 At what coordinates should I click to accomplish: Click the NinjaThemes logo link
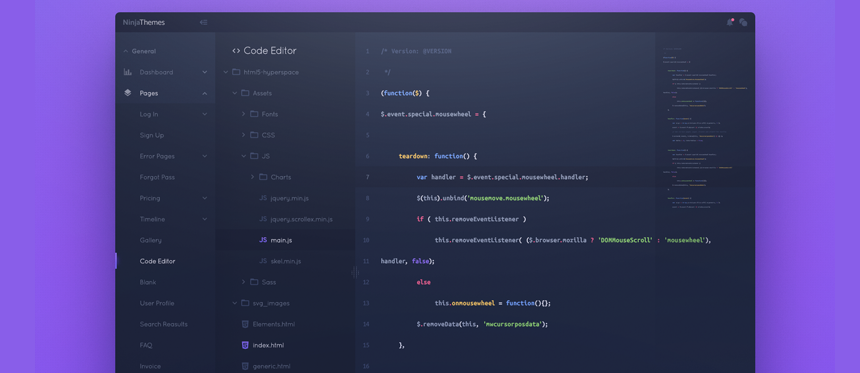point(144,22)
